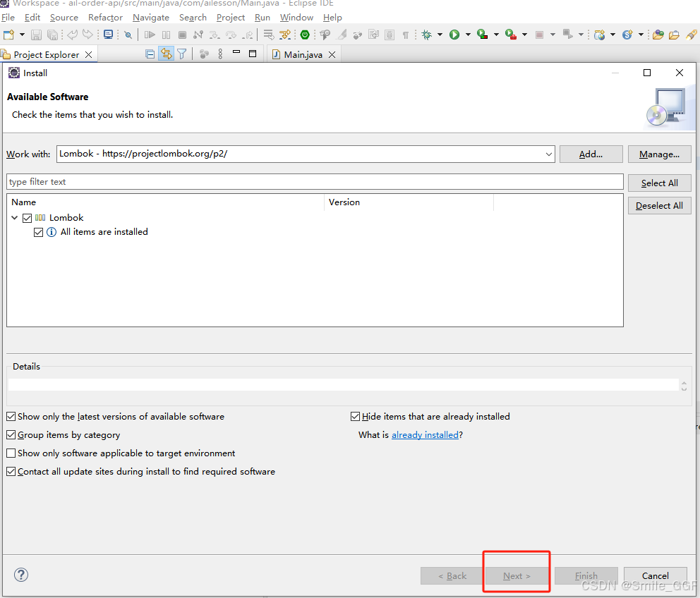This screenshot has height=598, width=700.
Task: Click into the type filter text field
Action: coord(315,182)
